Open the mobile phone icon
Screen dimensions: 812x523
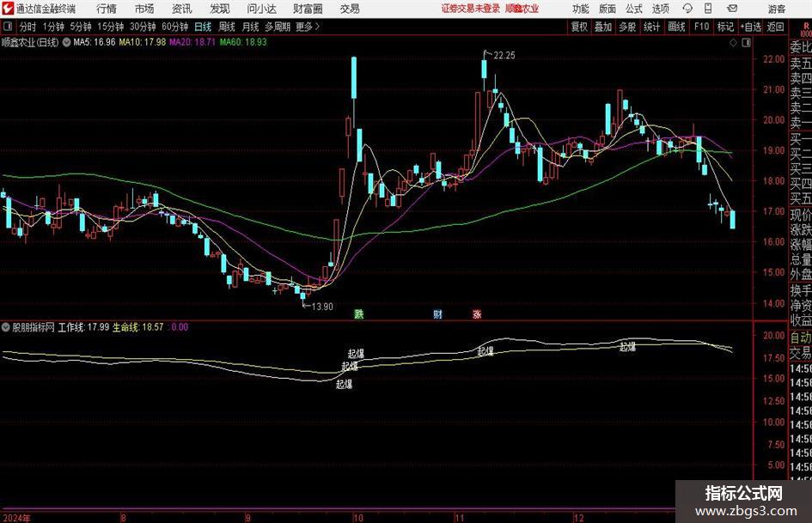point(708,9)
